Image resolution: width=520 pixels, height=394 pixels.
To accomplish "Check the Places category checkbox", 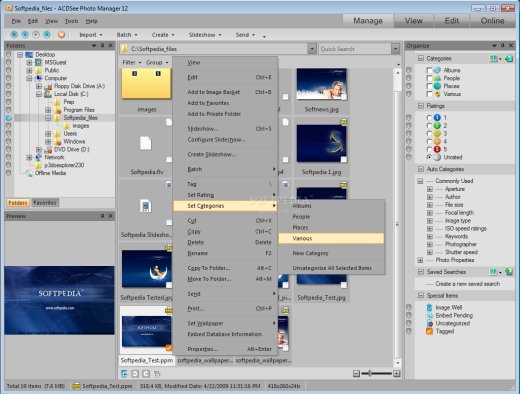I will pyautogui.click(x=429, y=86).
